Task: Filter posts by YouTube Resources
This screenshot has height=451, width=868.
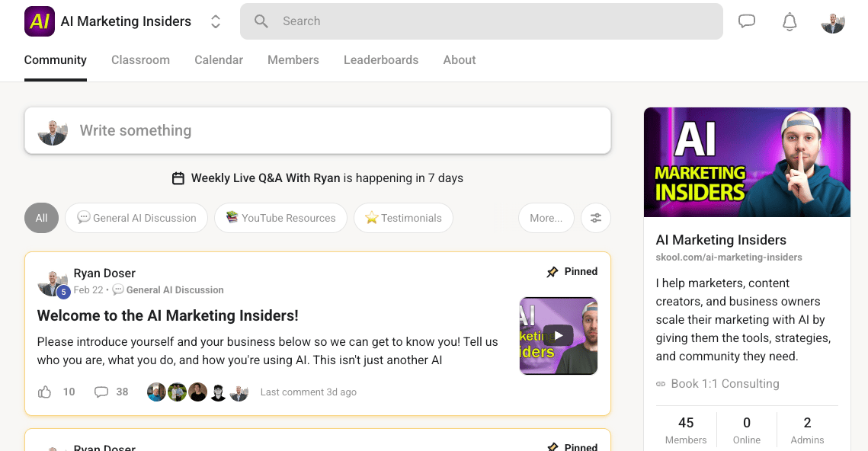Action: click(280, 218)
